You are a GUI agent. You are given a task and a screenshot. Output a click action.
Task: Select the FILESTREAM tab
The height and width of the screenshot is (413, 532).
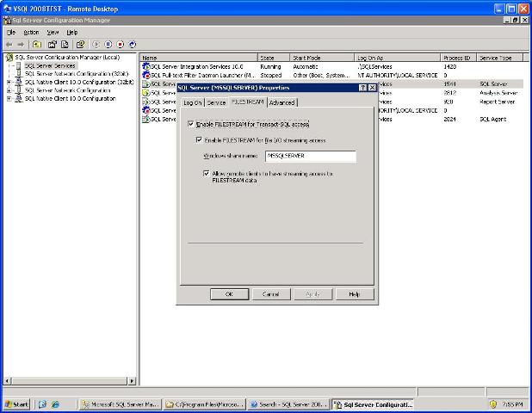click(x=248, y=102)
